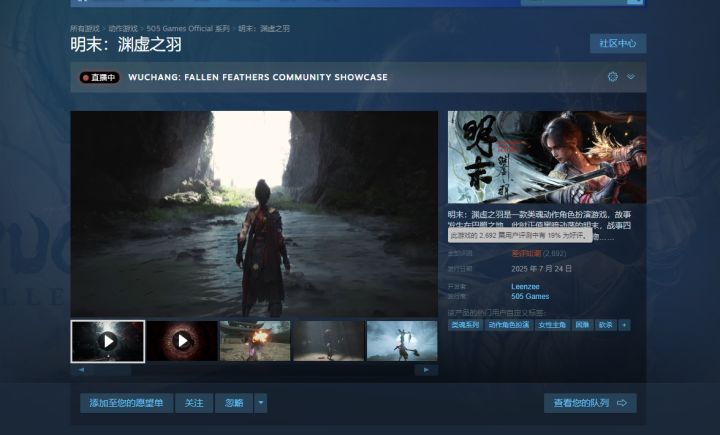Click the 类魂系列 tag
720x435 pixels.
465,325
